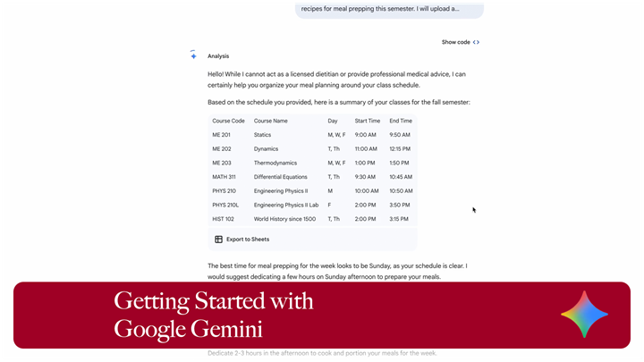
Task: Select the Thermodynamics cell
Action: click(275, 163)
